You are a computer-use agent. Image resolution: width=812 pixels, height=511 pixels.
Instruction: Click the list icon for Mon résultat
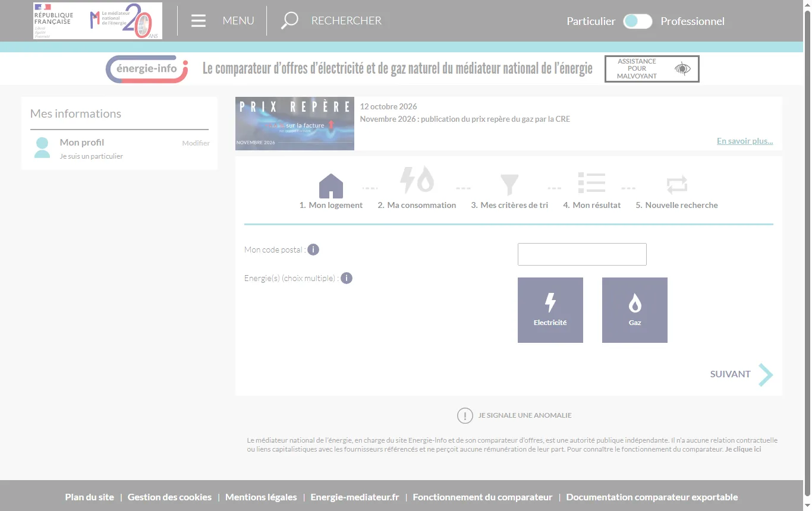click(x=591, y=183)
